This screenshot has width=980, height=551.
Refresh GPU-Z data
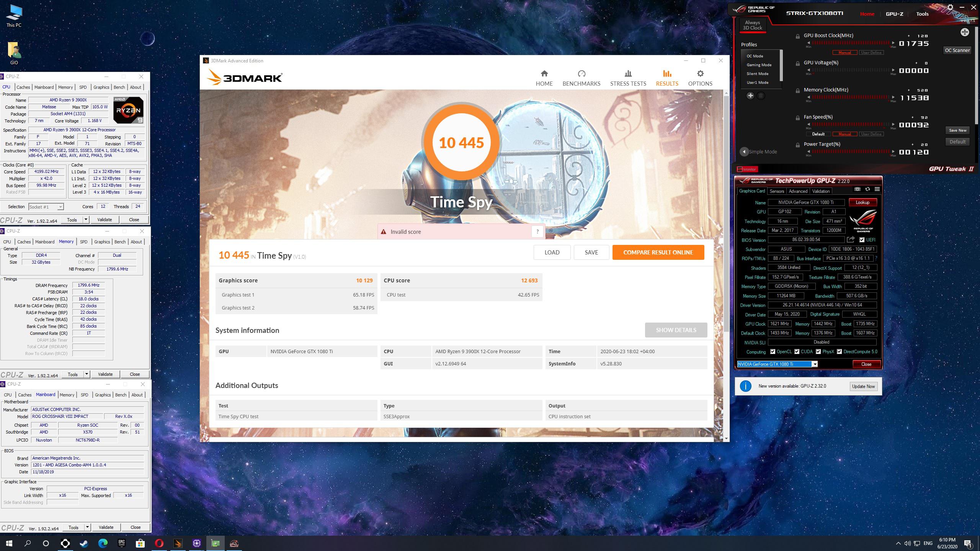click(x=867, y=189)
